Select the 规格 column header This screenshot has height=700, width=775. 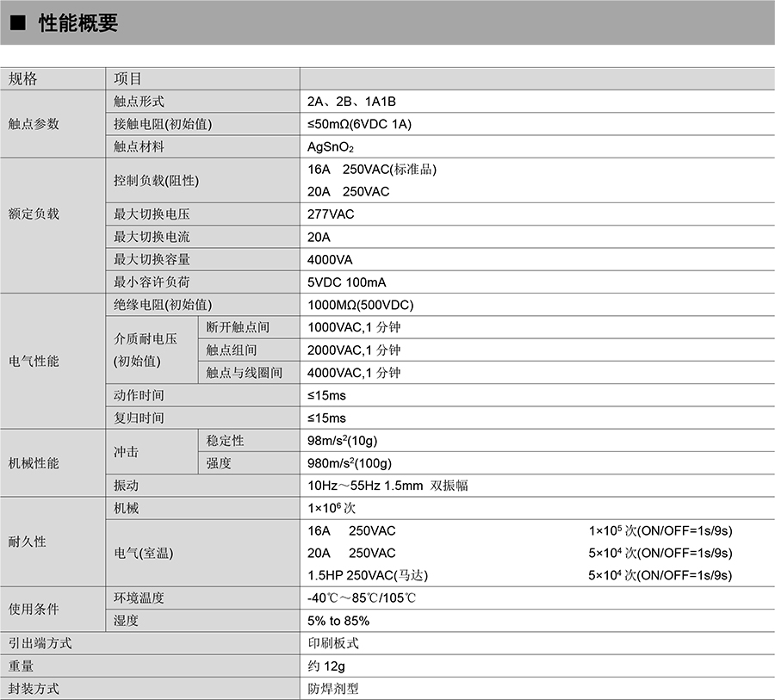(x=23, y=79)
